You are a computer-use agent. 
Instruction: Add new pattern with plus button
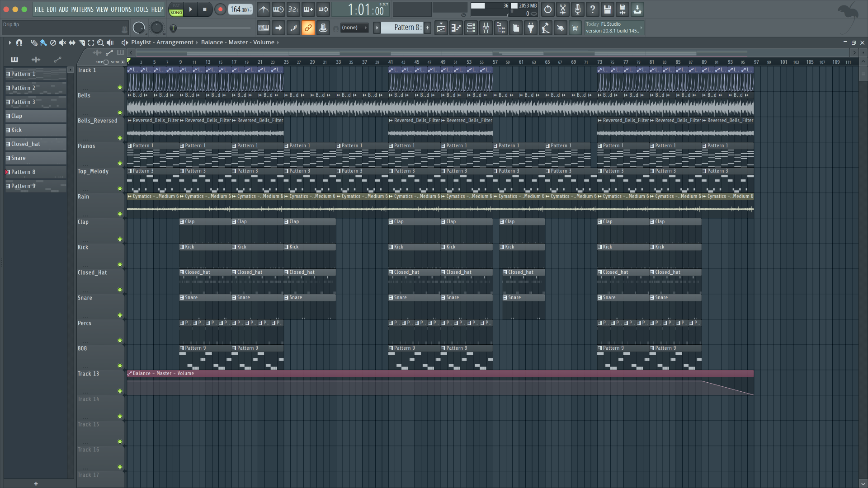(427, 28)
